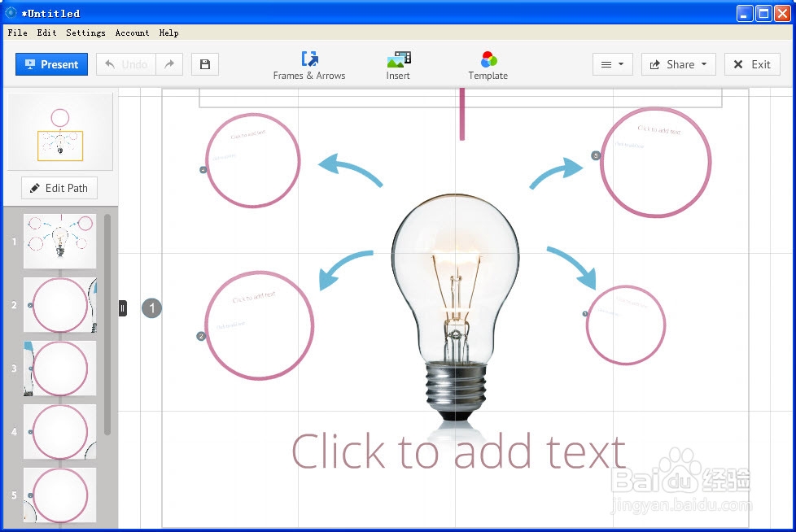Click the Present button
The height and width of the screenshot is (532, 796).
coord(51,64)
